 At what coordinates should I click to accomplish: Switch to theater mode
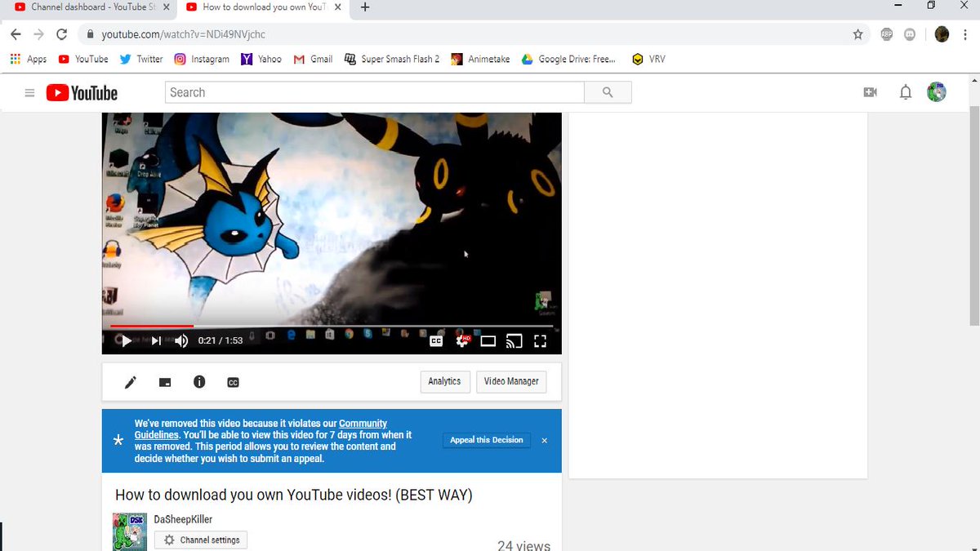click(488, 341)
